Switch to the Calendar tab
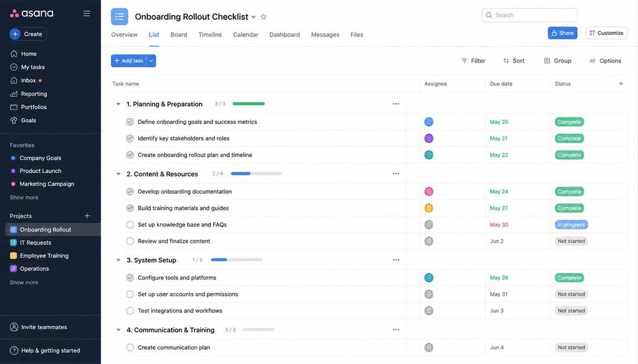Screen dimensions: 638x364 tap(245, 35)
